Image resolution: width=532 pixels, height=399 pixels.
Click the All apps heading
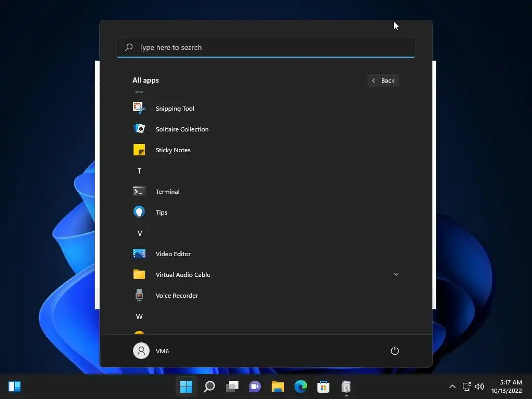145,80
